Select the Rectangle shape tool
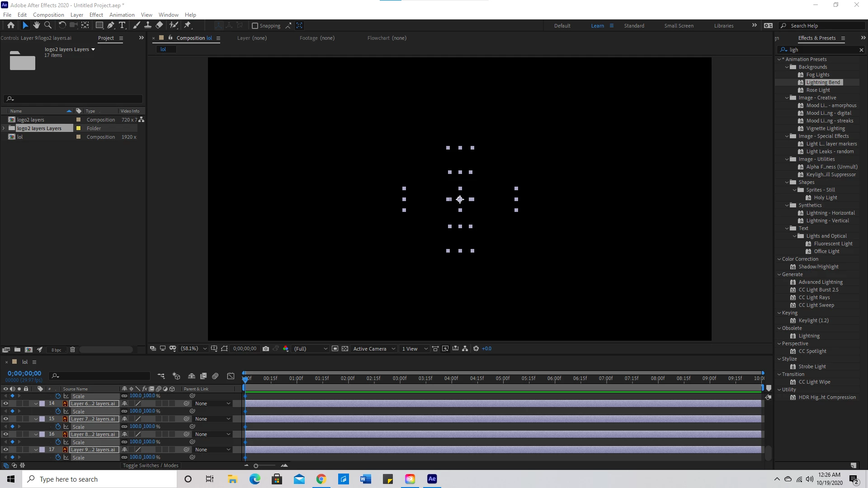868x488 pixels. click(x=99, y=25)
